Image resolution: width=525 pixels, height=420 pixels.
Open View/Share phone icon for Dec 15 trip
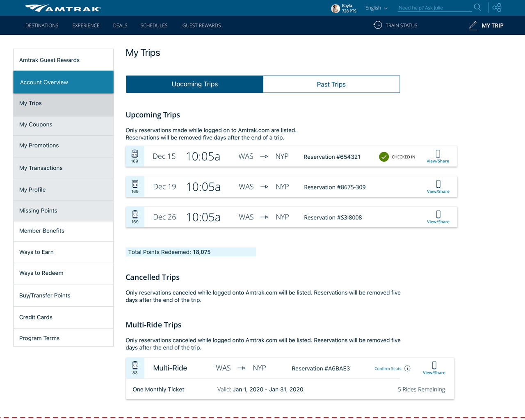point(438,154)
